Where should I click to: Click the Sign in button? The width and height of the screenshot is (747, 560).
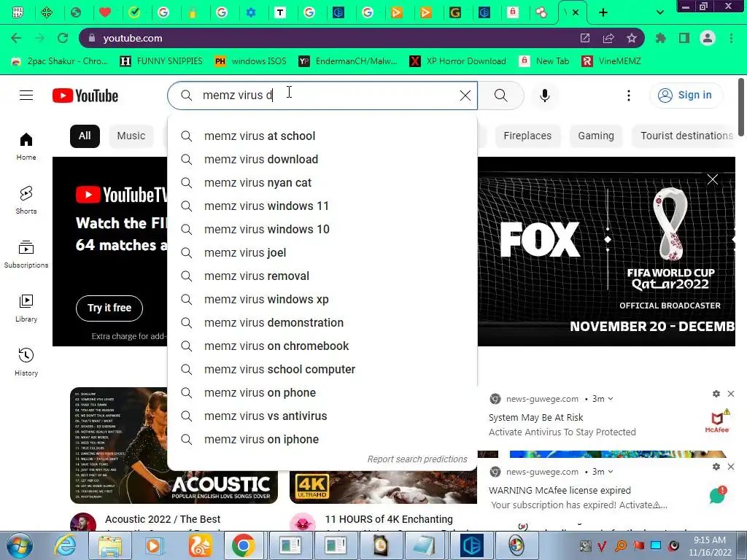(x=686, y=96)
